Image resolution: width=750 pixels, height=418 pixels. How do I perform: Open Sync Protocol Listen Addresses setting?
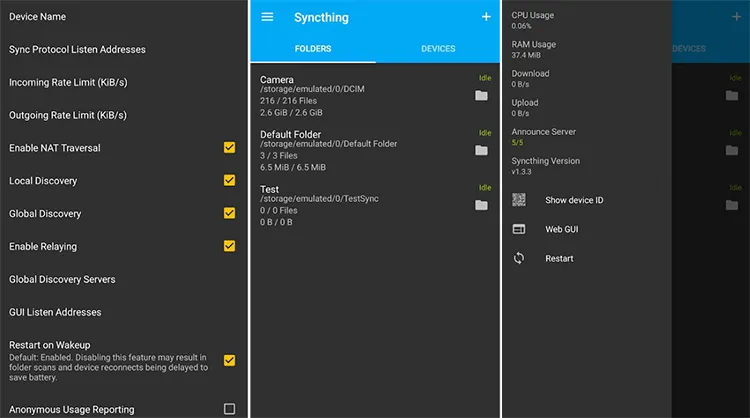[123, 49]
